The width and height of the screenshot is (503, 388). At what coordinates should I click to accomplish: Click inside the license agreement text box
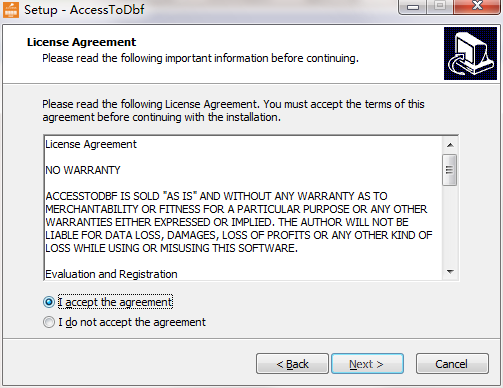243,208
